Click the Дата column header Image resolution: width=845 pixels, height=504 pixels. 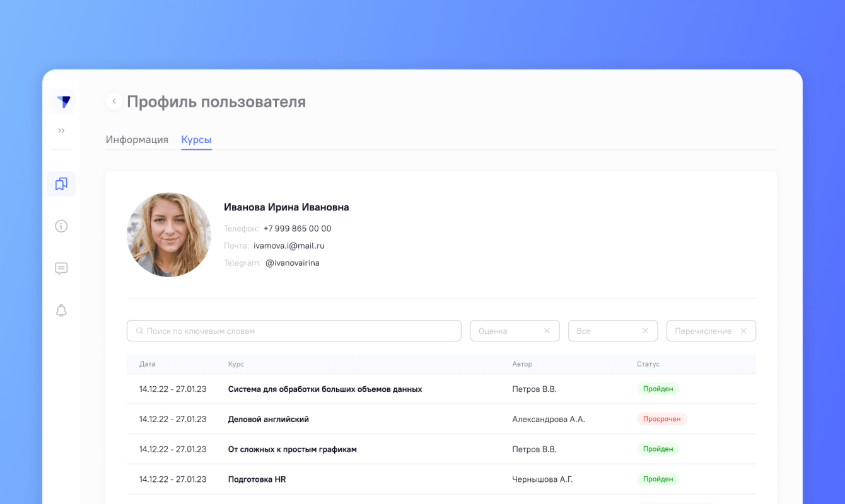[147, 364]
